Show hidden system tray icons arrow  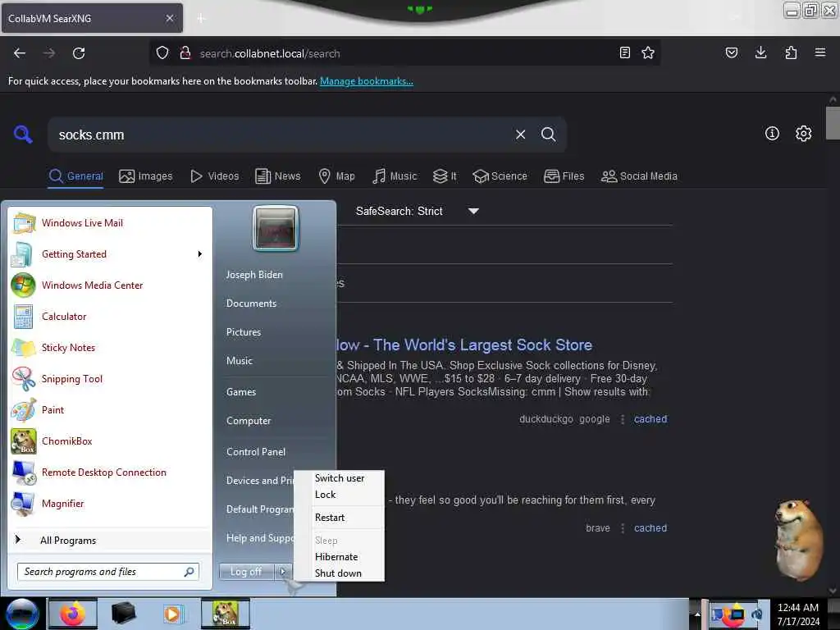click(697, 614)
